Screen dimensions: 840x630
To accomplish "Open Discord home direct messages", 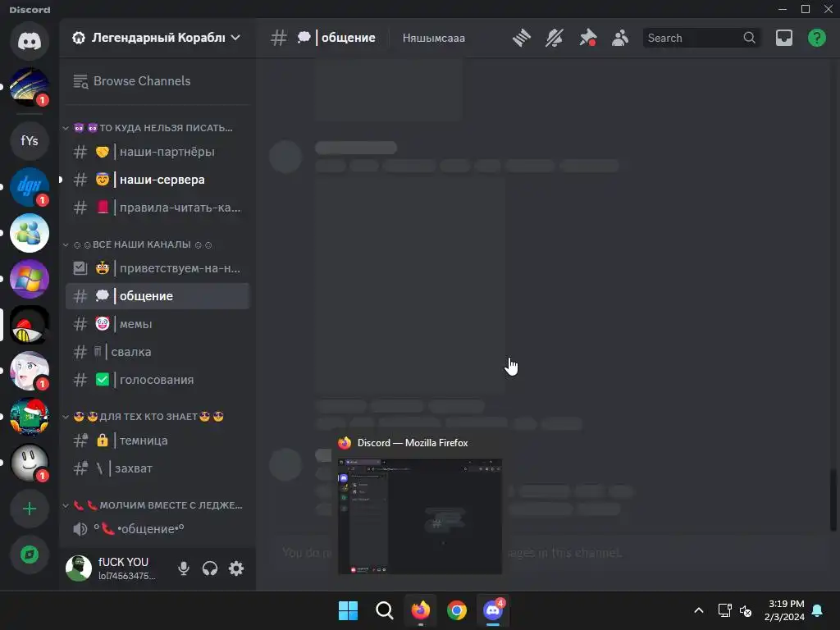I will pyautogui.click(x=30, y=41).
